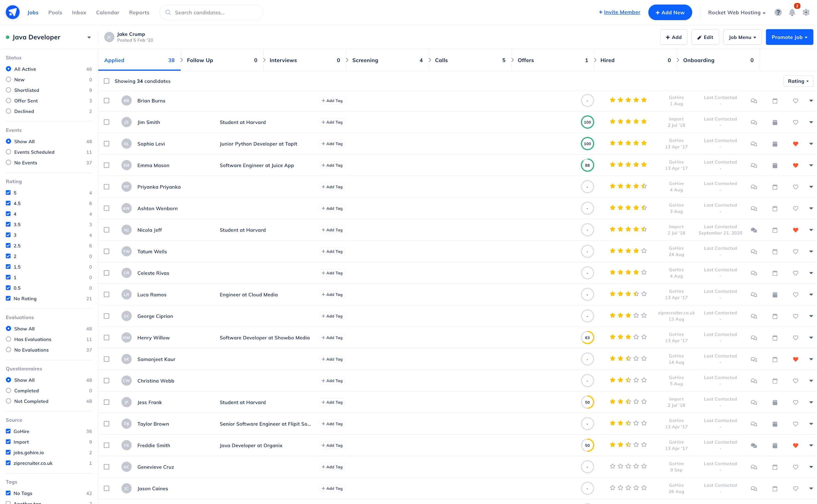Open calendar icon for Jim Smith
This screenshot has width=817, height=504.
pos(775,122)
